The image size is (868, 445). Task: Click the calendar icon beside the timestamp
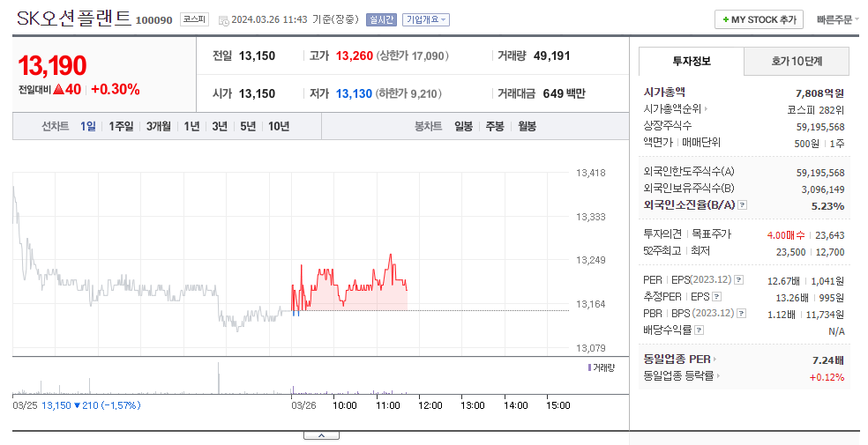pos(224,20)
